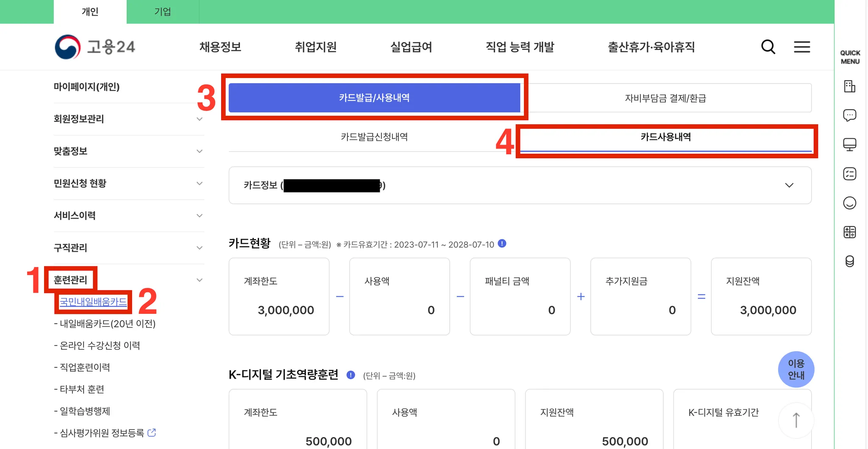Open the hamburger menu icon

pos(801,47)
